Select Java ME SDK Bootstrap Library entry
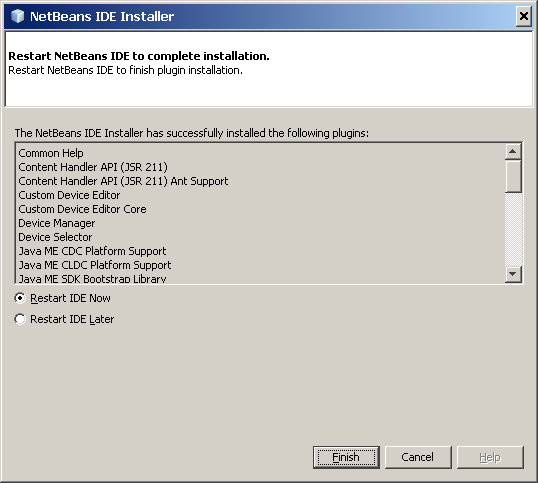 coord(92,279)
